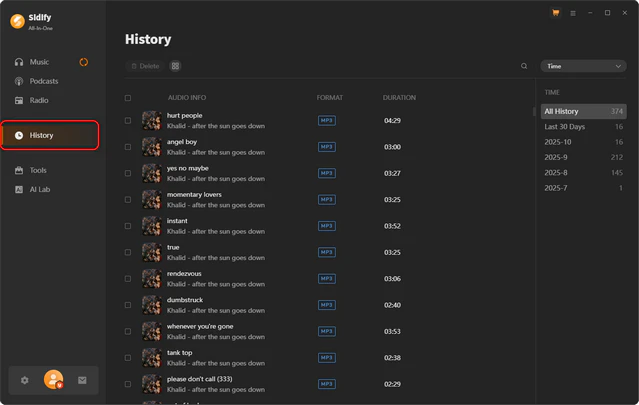This screenshot has width=639, height=405.
Task: Check the box for 'hurt people'
Action: coord(128,121)
